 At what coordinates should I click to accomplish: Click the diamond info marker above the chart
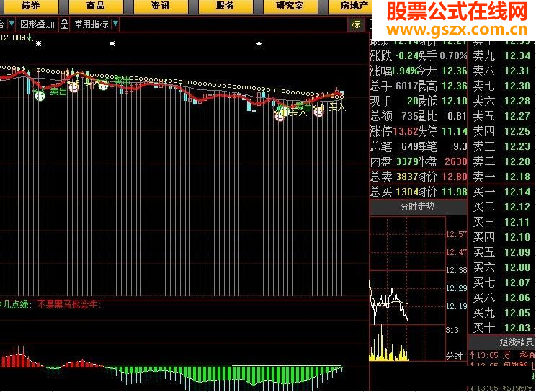(x=259, y=43)
